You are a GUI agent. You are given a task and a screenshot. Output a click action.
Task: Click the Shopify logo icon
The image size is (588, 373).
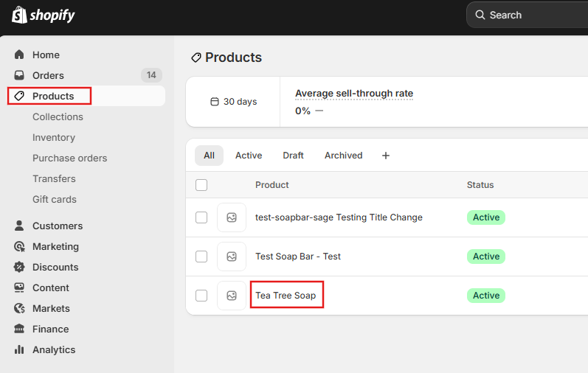pos(19,15)
